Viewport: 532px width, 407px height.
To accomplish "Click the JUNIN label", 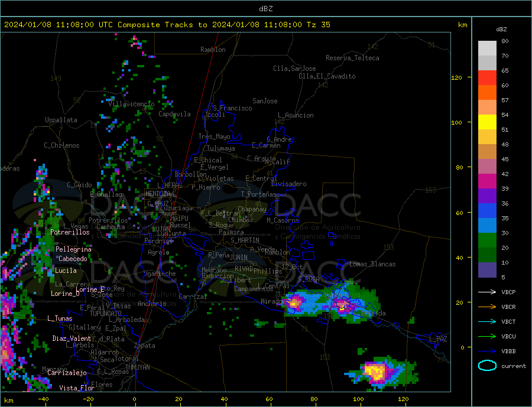I will coord(239,258).
